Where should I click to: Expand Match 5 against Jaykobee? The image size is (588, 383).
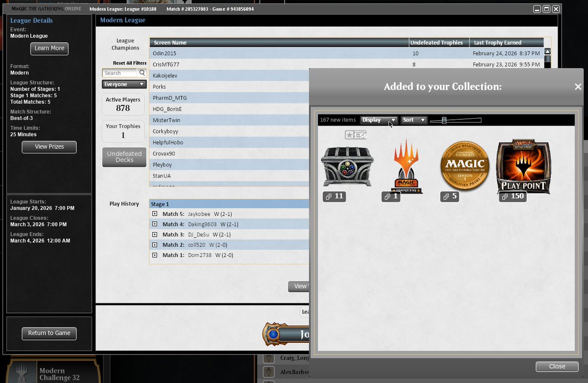[155, 214]
